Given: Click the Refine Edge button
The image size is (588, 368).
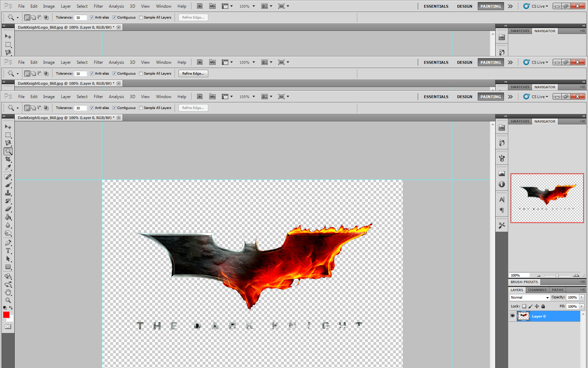Looking at the screenshot, I should (193, 108).
